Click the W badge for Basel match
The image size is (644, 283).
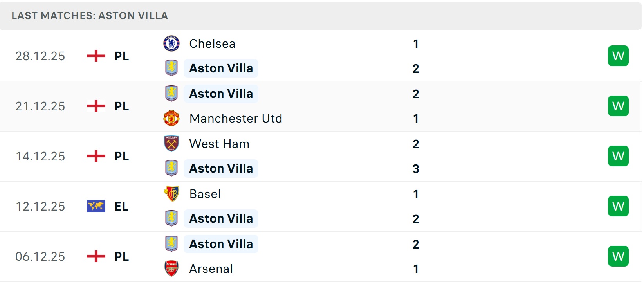click(618, 206)
